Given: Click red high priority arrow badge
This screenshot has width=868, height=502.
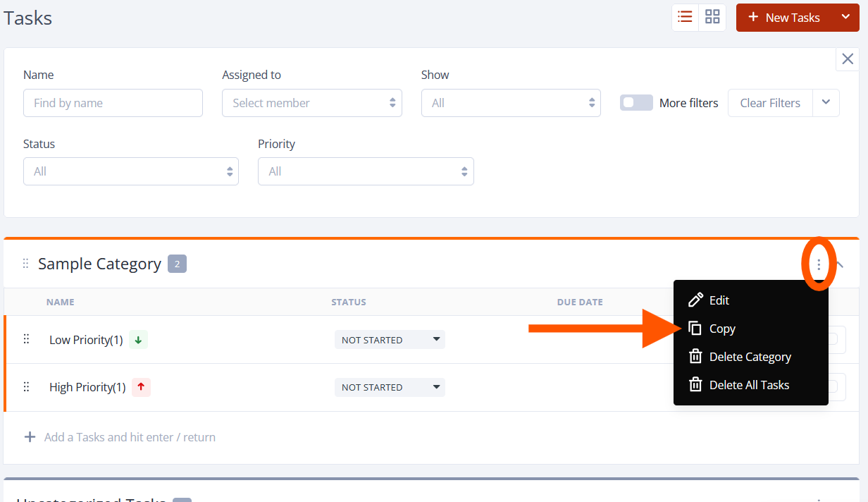Looking at the screenshot, I should (x=141, y=387).
